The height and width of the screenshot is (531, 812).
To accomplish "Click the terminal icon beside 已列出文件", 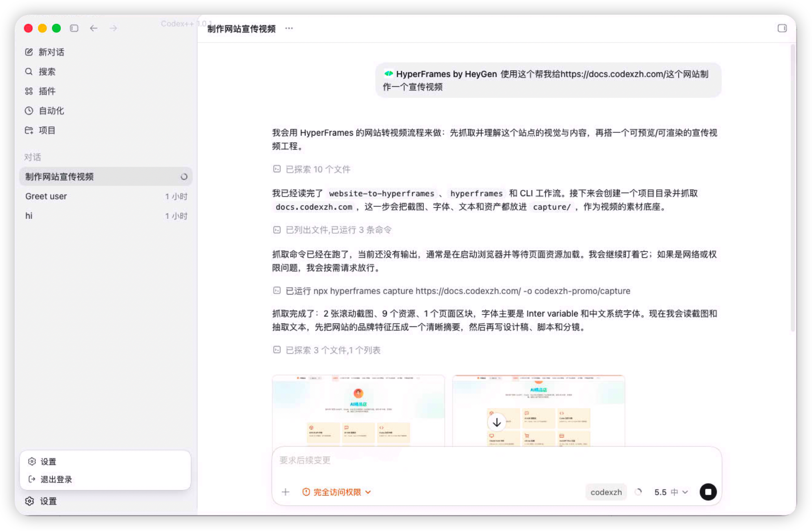I will 277,230.
